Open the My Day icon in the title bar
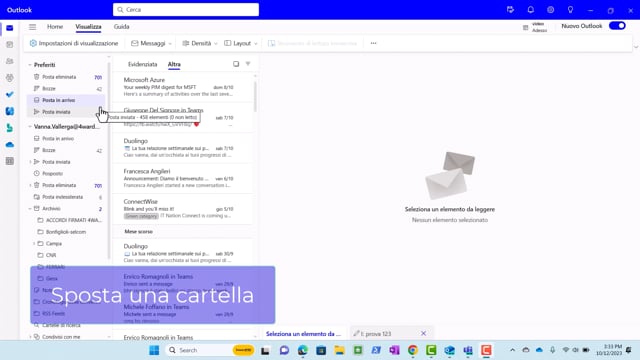 tap(510, 10)
